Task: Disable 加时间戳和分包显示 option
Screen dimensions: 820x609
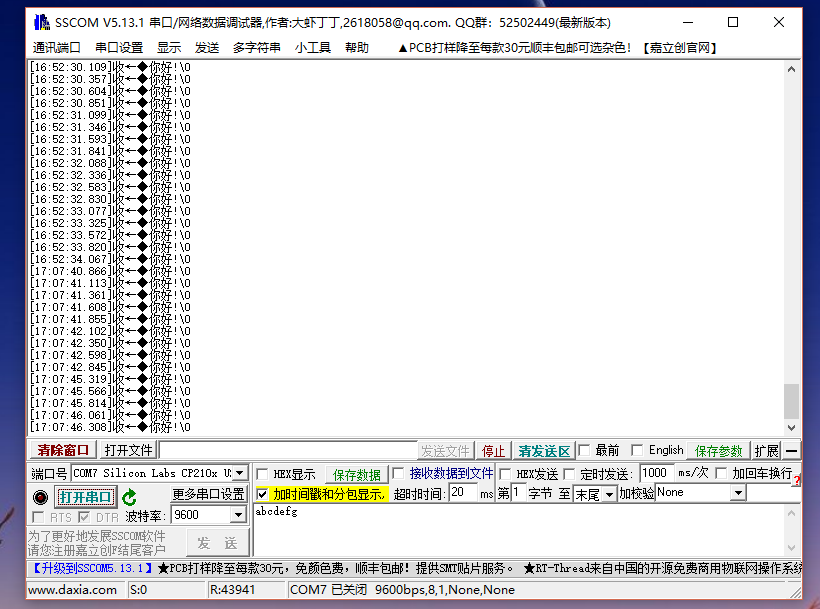Action: tap(261, 495)
